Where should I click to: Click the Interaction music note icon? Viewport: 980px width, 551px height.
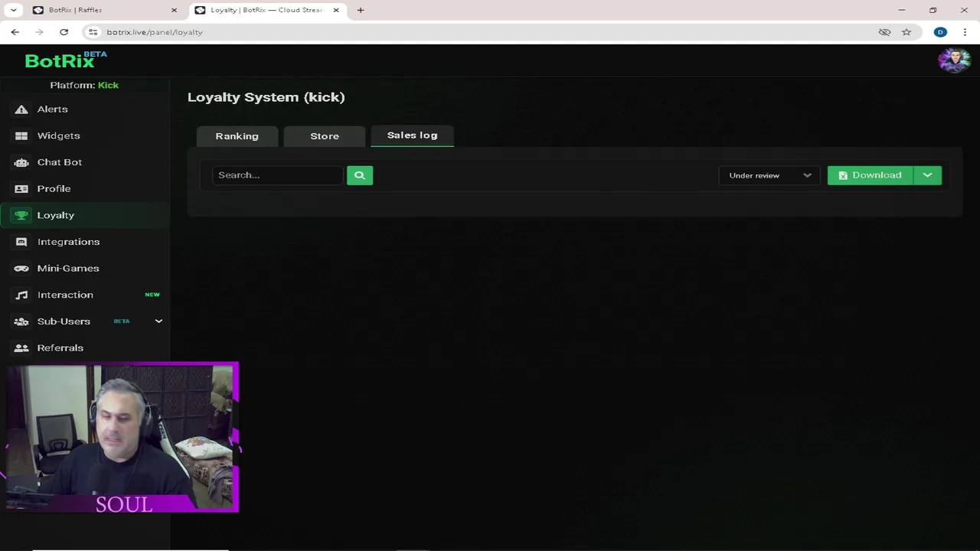pos(21,295)
